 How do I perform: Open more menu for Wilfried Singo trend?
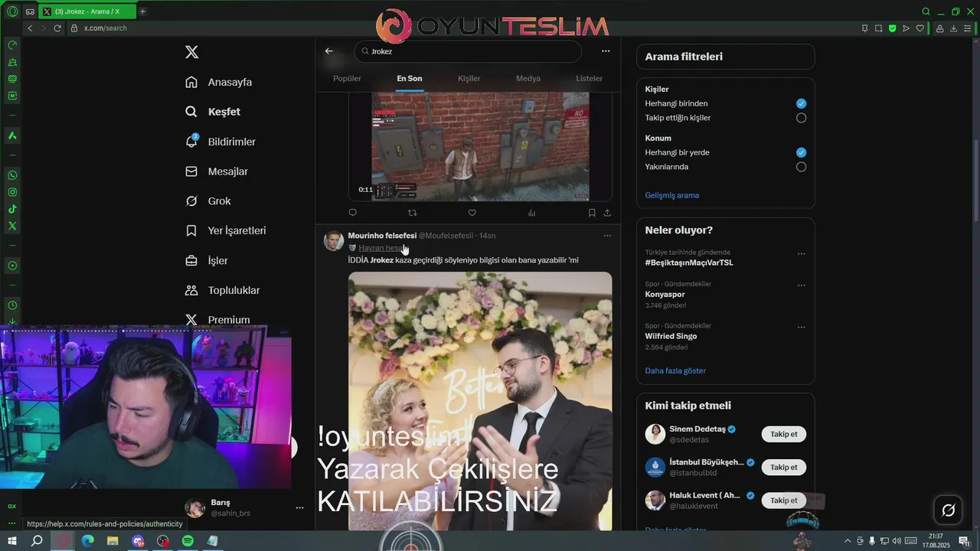pyautogui.click(x=802, y=327)
